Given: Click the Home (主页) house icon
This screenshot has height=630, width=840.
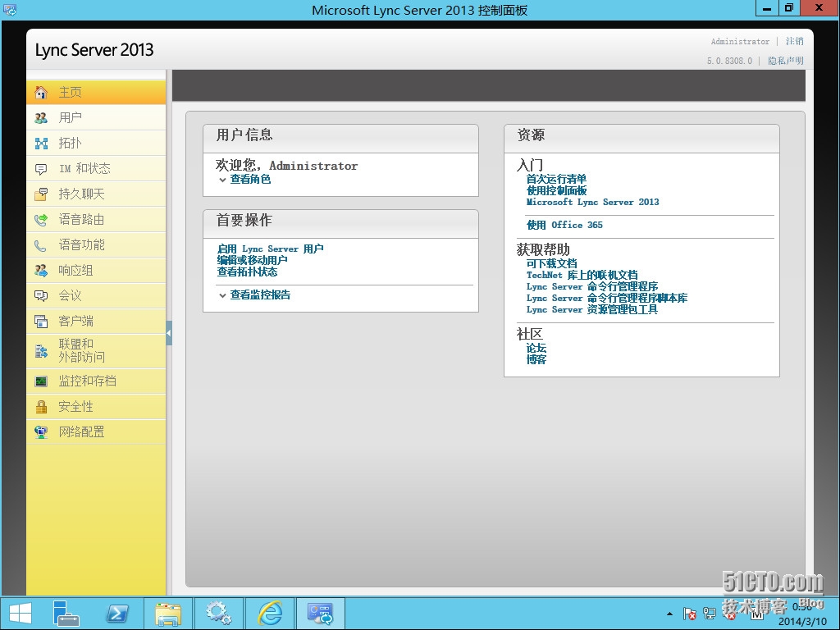Looking at the screenshot, I should pos(41,92).
